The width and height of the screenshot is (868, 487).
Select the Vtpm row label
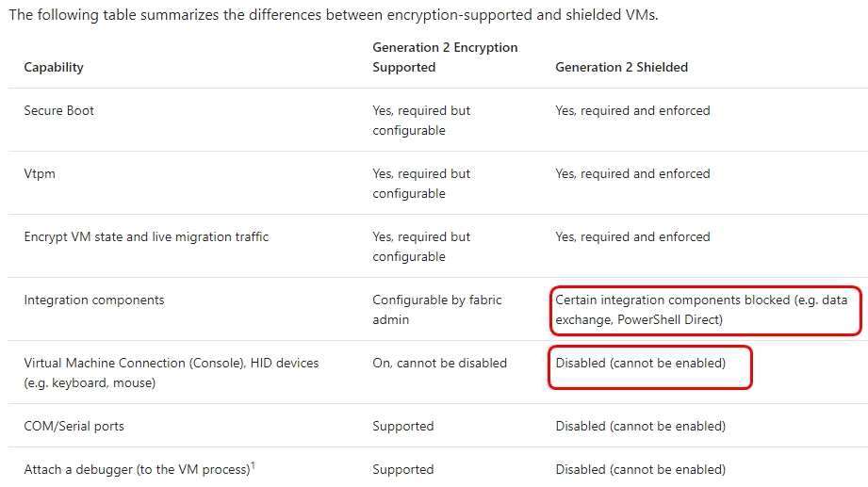tap(40, 173)
